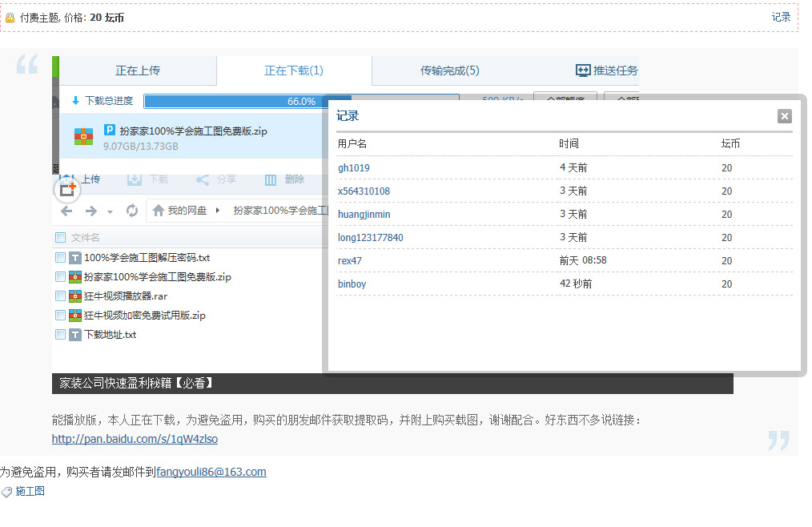Switch to the 正在上传 tab
Image resolution: width=812 pixels, height=527 pixels.
tap(138, 70)
